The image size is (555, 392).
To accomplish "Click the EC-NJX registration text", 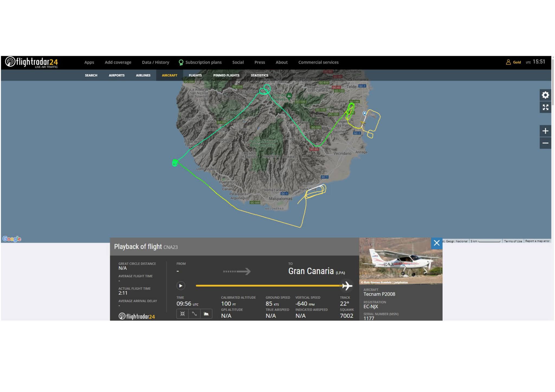I will [370, 306].
